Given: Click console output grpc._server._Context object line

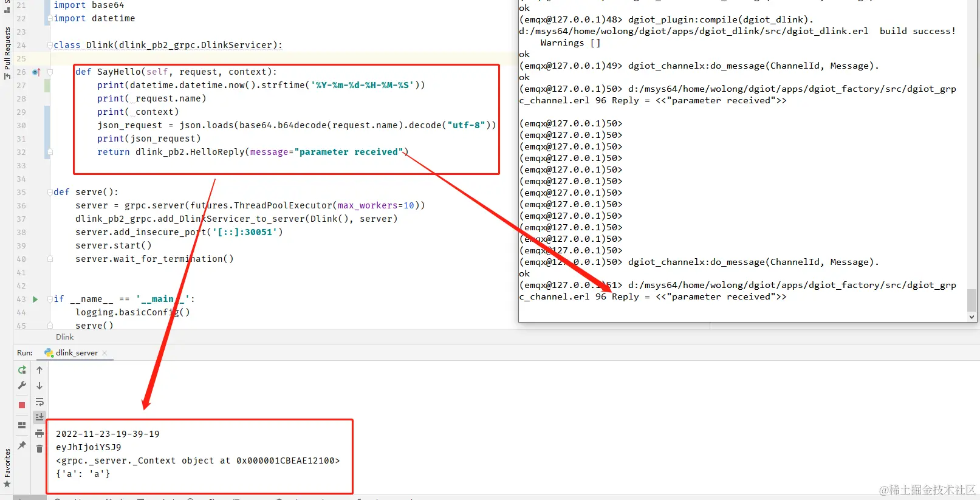Looking at the screenshot, I should click(198, 461).
